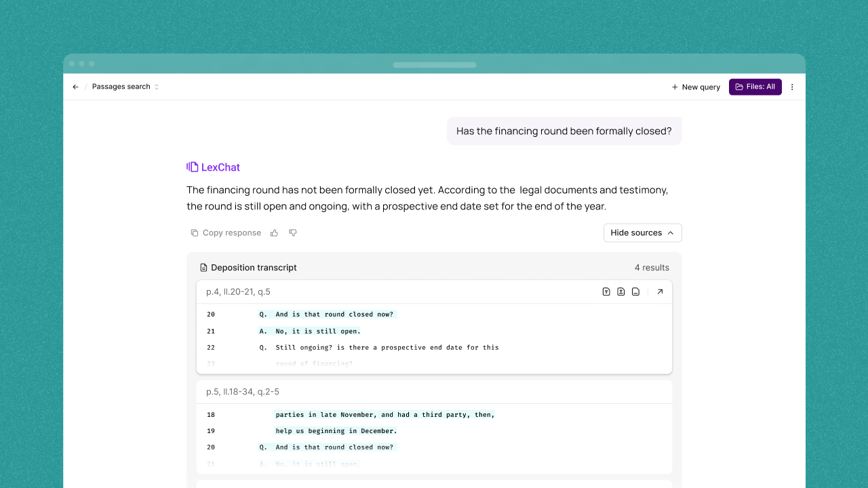Select the 'p.4, ll.20-21, q.5' passage header
This screenshot has height=488, width=868.
[238, 291]
